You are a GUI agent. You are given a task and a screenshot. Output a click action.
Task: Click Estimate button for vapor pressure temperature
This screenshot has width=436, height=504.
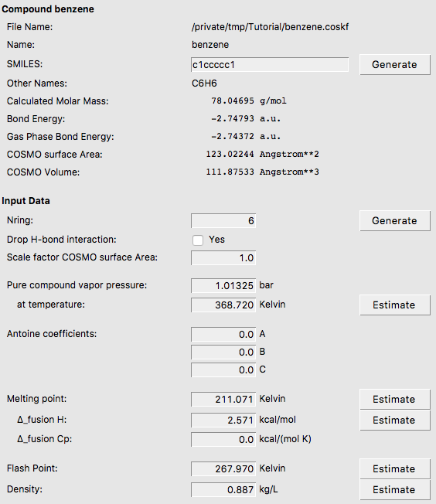(394, 305)
